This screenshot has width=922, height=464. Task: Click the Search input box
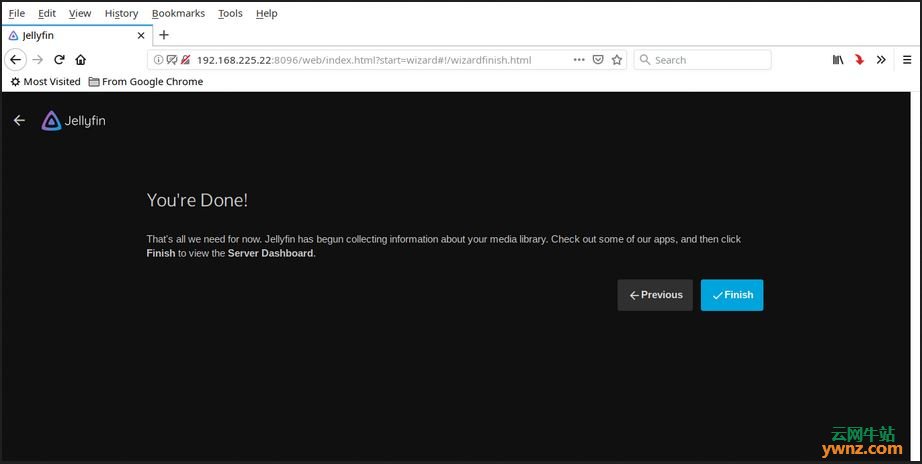coord(702,59)
